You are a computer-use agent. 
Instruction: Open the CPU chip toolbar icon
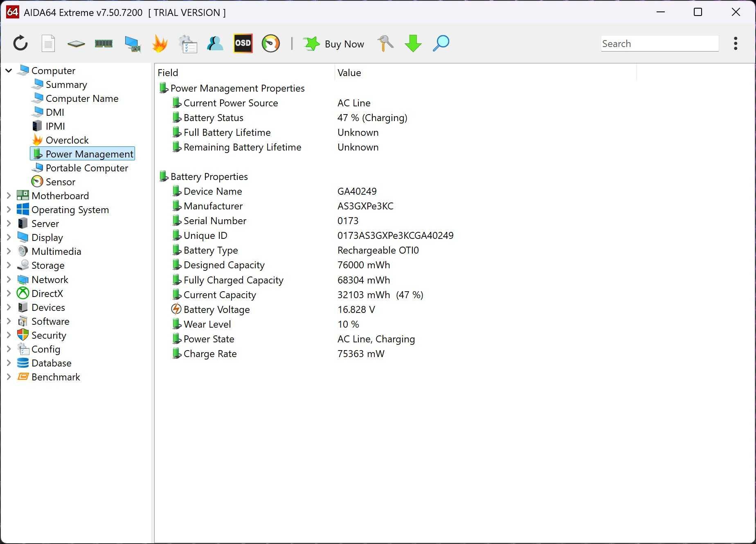[x=76, y=43]
